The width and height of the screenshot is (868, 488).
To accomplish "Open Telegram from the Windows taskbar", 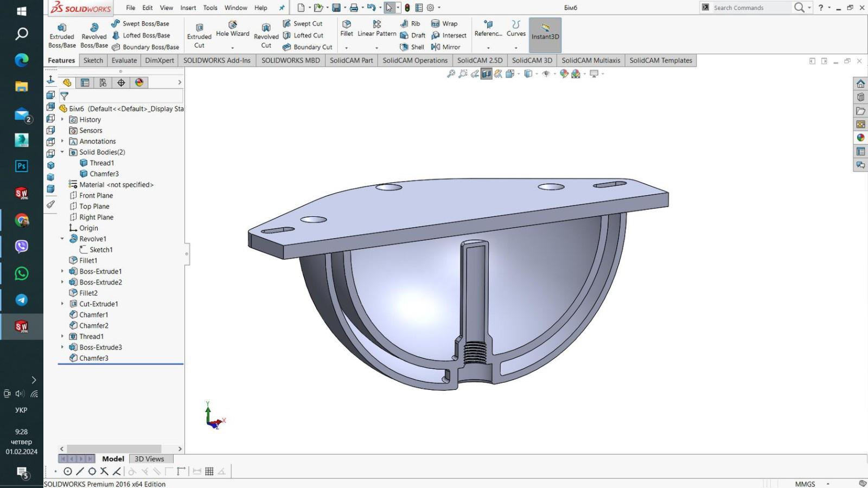I will pos(22,300).
